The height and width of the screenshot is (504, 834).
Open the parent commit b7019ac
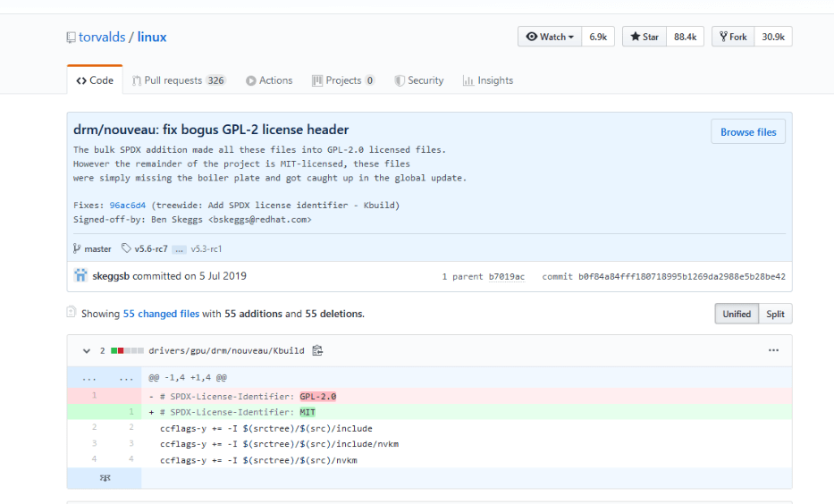coord(506,276)
